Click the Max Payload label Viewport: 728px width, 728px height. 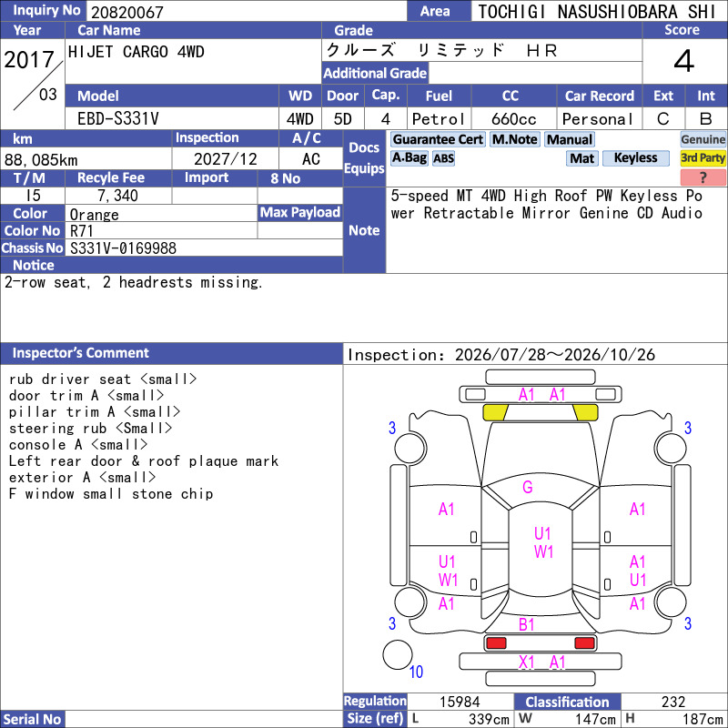[300, 212]
